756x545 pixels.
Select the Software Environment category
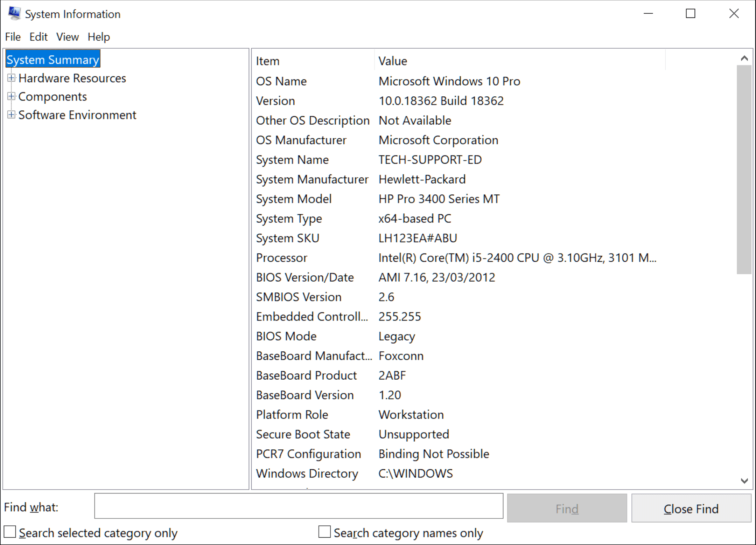(77, 115)
